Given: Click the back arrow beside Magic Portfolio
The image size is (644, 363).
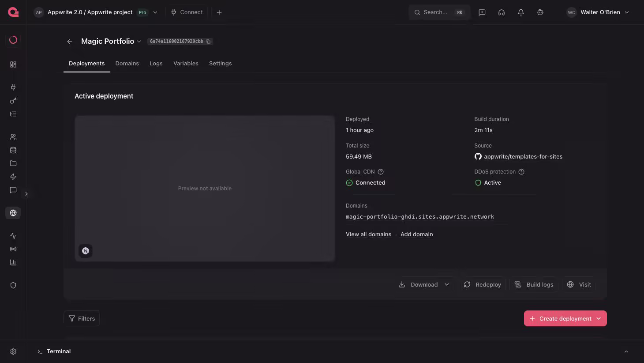Looking at the screenshot, I should (x=70, y=42).
